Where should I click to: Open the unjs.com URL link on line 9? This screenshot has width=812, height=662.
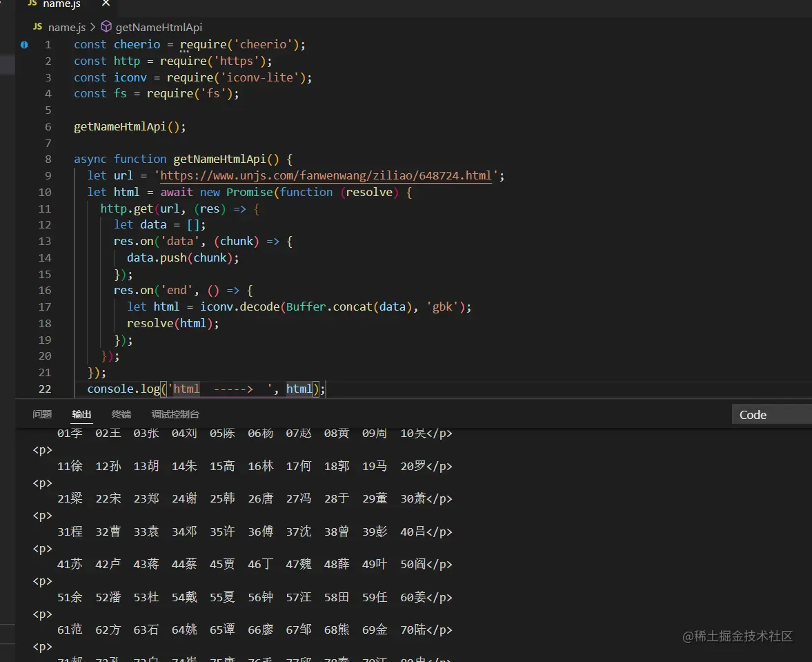pos(326,175)
